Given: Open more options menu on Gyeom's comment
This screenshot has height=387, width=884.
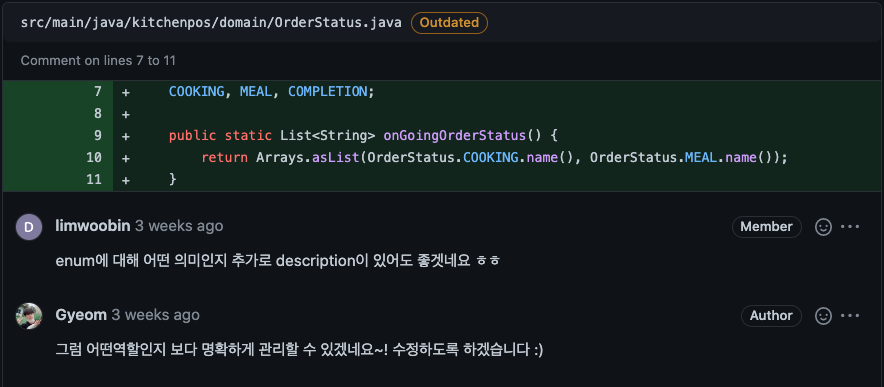Looking at the screenshot, I should pyautogui.click(x=850, y=316).
